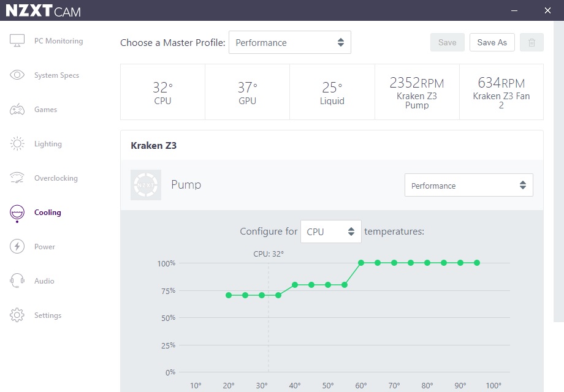The width and height of the screenshot is (564, 392).
Task: Click the Save button
Action: (x=448, y=42)
